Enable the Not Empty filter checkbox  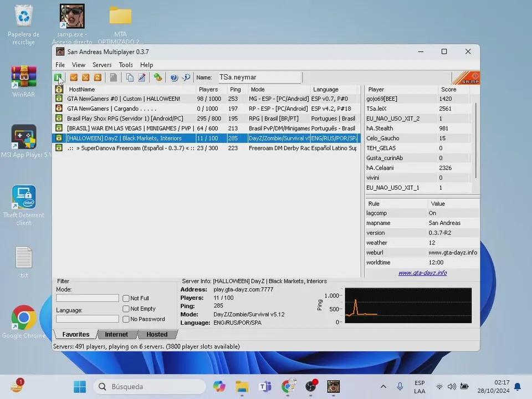[x=126, y=309]
